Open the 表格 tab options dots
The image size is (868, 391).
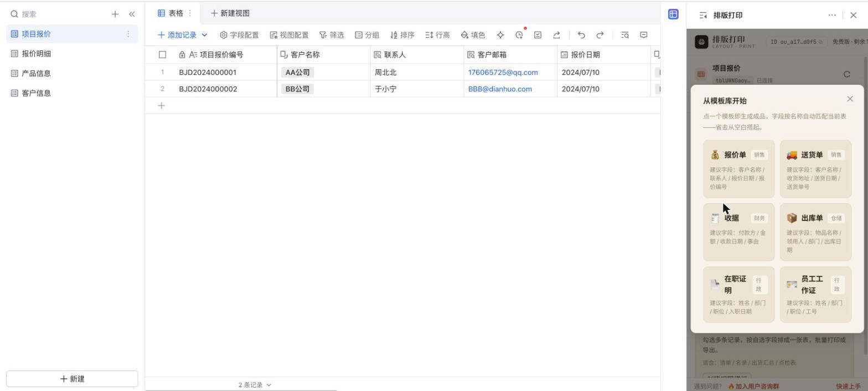pos(190,13)
